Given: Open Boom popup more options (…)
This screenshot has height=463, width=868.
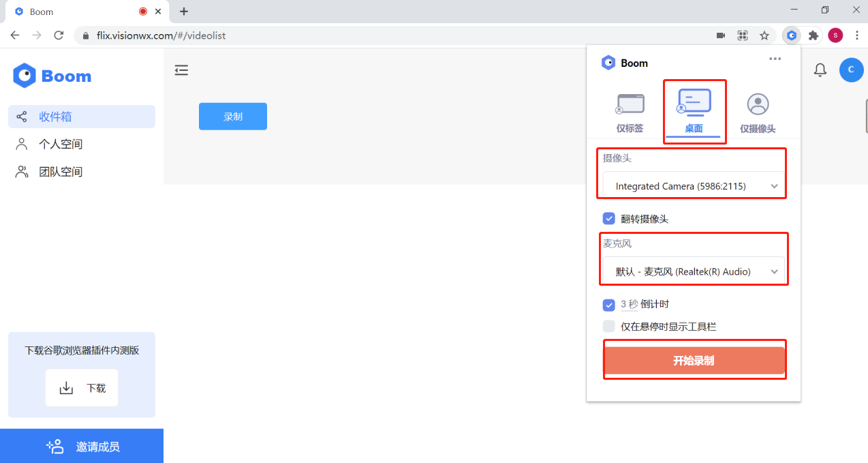Looking at the screenshot, I should (775, 59).
